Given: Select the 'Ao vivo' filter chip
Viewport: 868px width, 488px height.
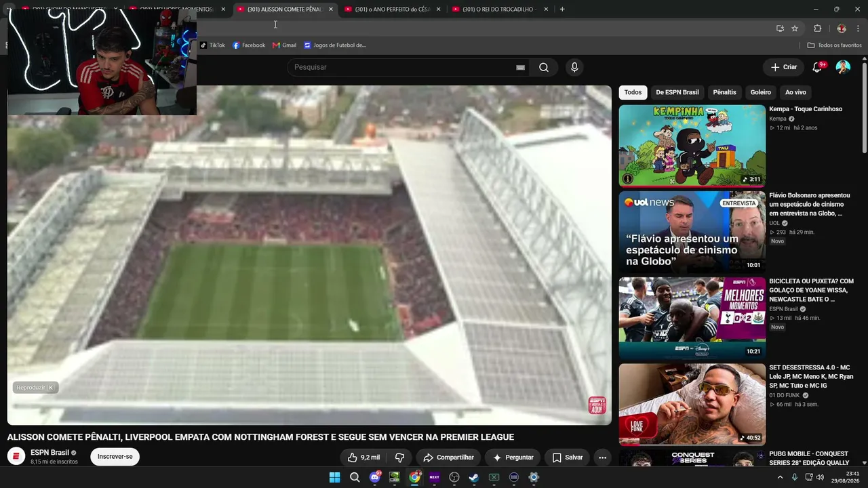Looking at the screenshot, I should click(795, 92).
